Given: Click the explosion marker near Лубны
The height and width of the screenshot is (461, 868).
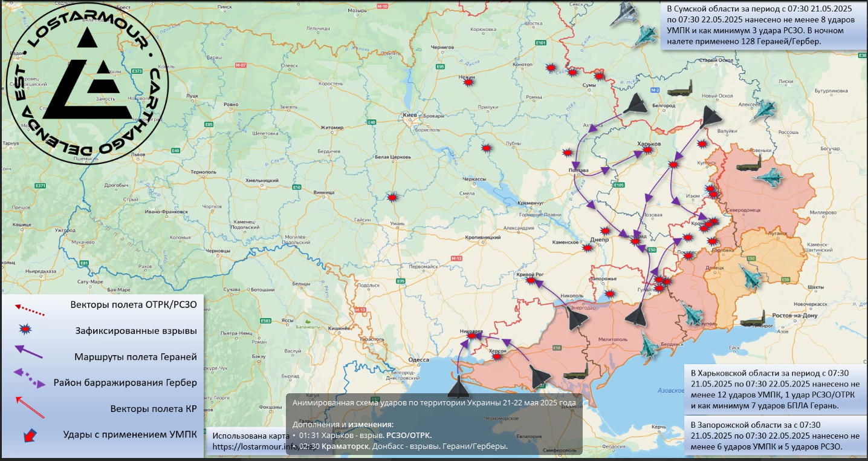Looking at the screenshot, I should tap(486, 148).
